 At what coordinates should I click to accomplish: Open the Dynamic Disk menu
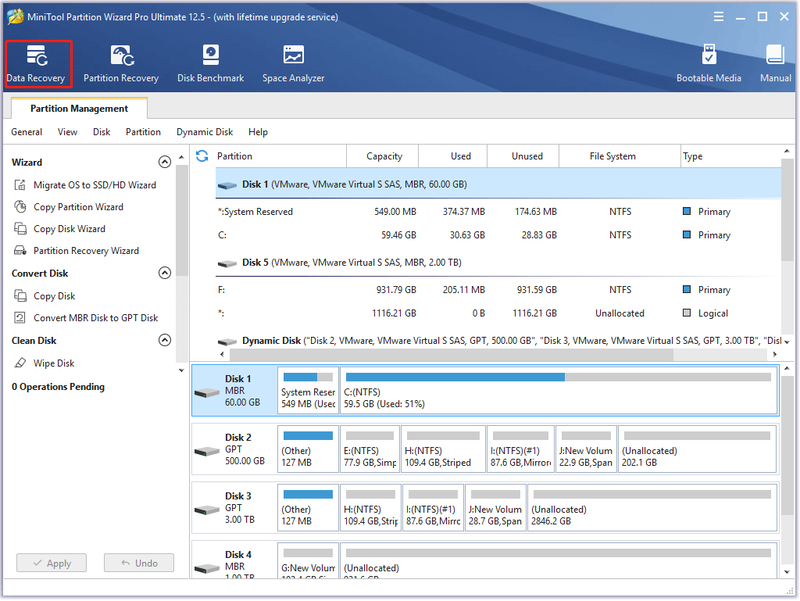tap(205, 132)
